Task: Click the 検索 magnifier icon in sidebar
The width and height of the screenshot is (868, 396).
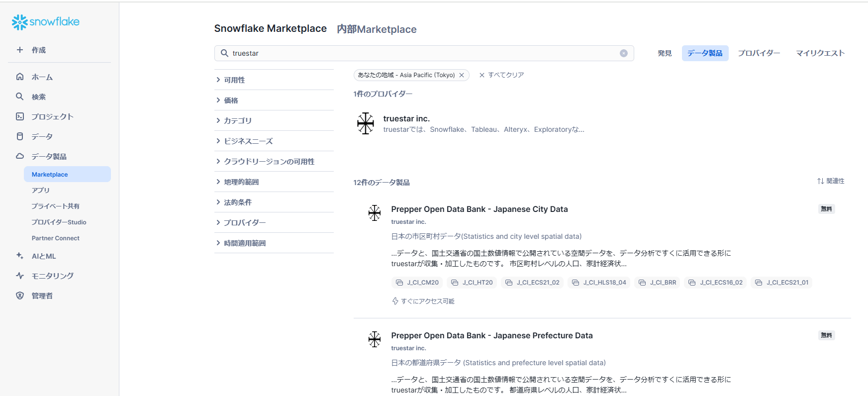Action: click(x=20, y=97)
